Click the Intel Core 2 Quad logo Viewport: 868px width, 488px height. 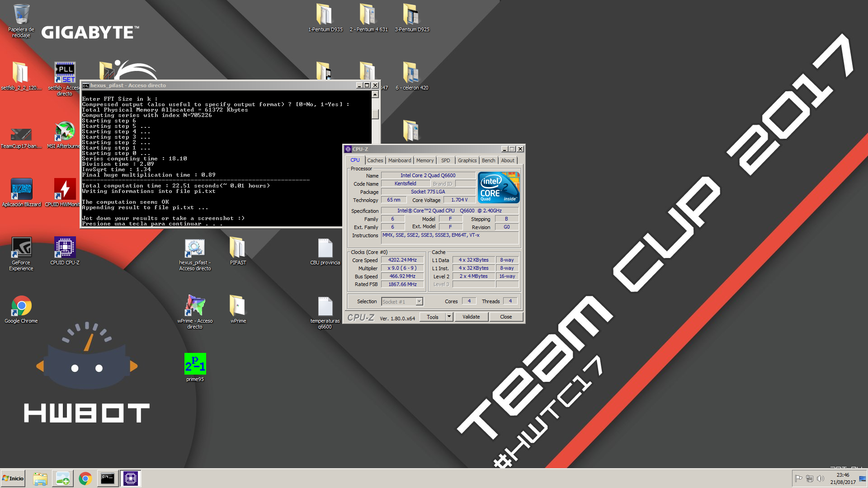(499, 188)
